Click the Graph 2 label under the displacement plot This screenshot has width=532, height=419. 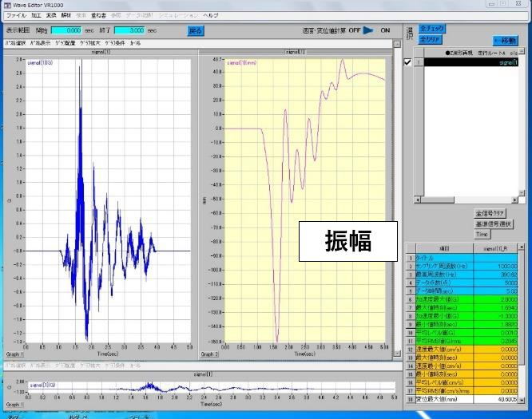coord(209,354)
